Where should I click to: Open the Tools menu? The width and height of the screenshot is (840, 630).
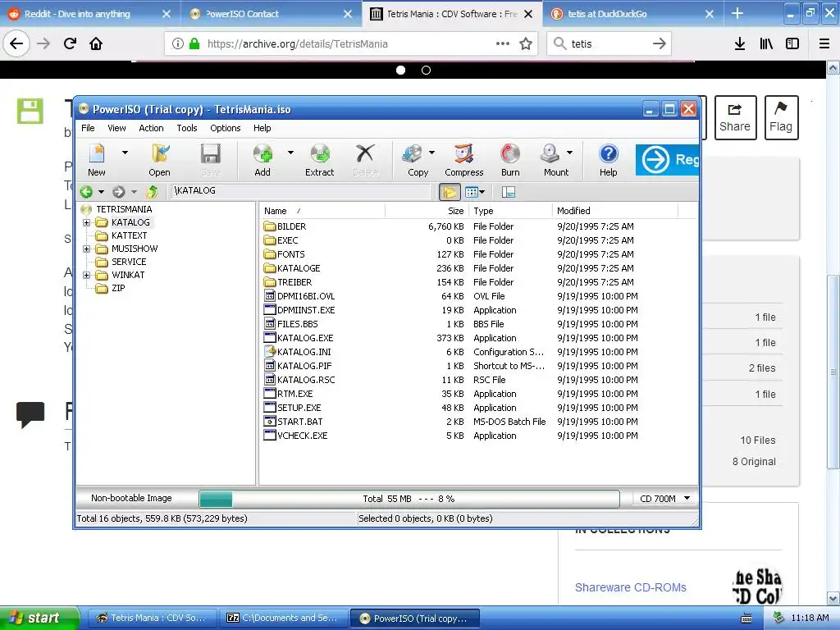pos(187,128)
